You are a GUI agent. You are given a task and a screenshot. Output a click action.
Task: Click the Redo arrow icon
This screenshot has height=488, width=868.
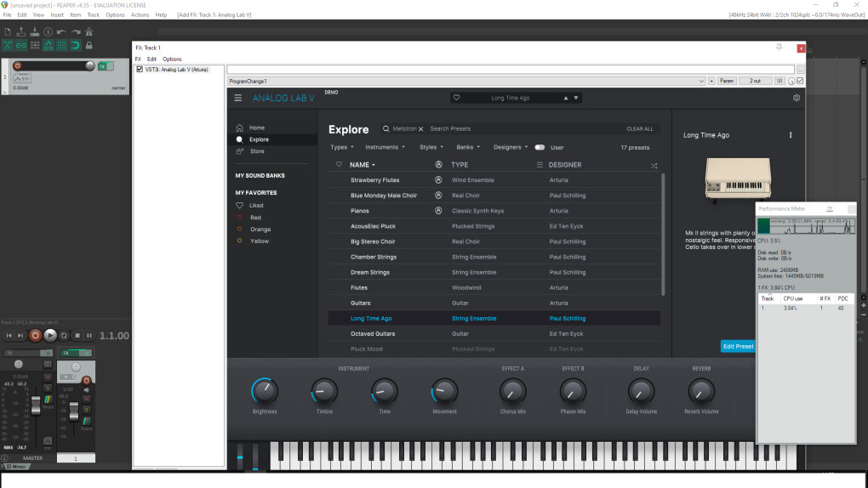click(x=75, y=32)
